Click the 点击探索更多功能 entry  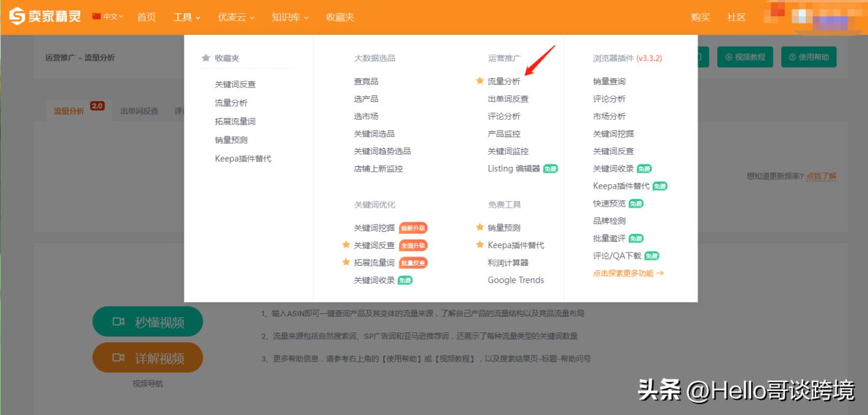[627, 272]
